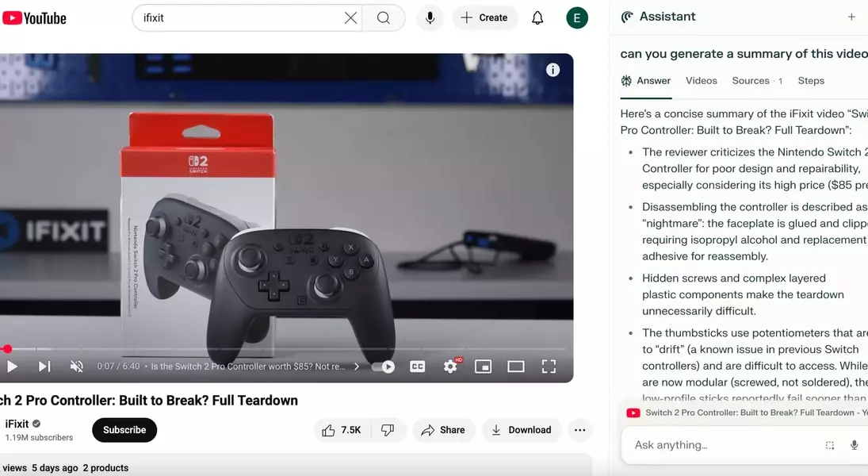868x476 pixels.
Task: Enter full screen mode
Action: tap(549, 367)
